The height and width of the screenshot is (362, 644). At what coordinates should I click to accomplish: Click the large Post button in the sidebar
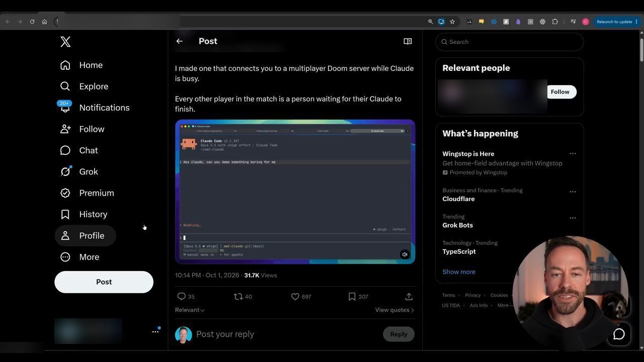point(104,282)
